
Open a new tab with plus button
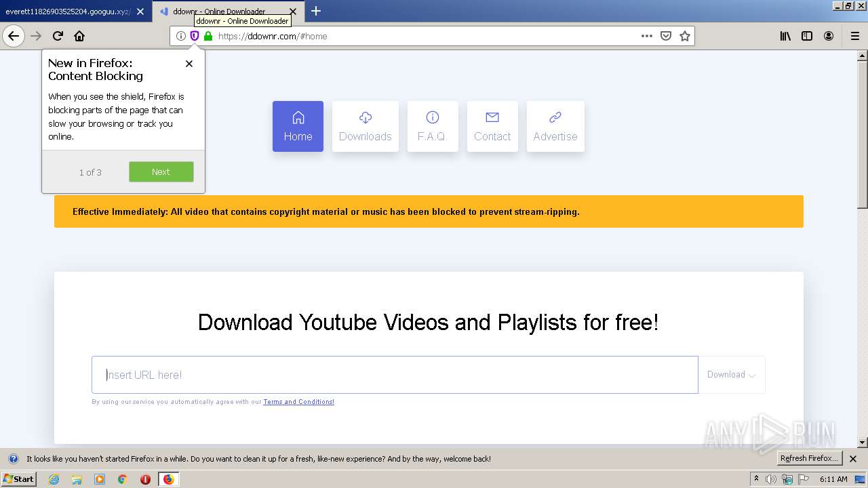pyautogui.click(x=316, y=11)
